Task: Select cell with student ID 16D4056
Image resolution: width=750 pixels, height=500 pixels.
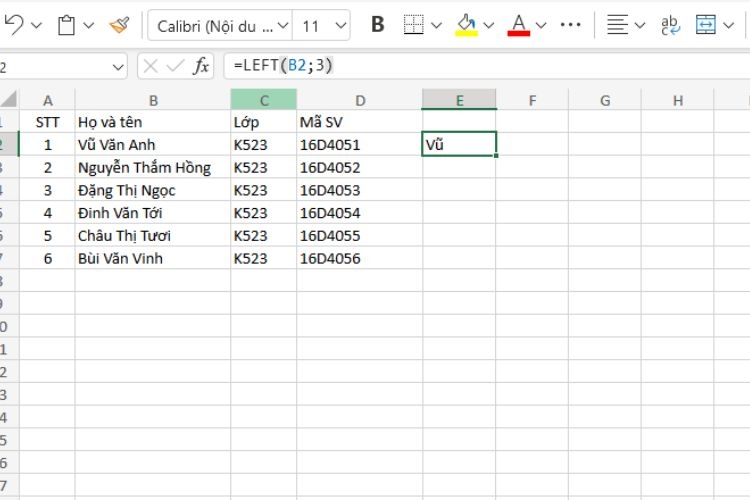Action: [x=360, y=258]
